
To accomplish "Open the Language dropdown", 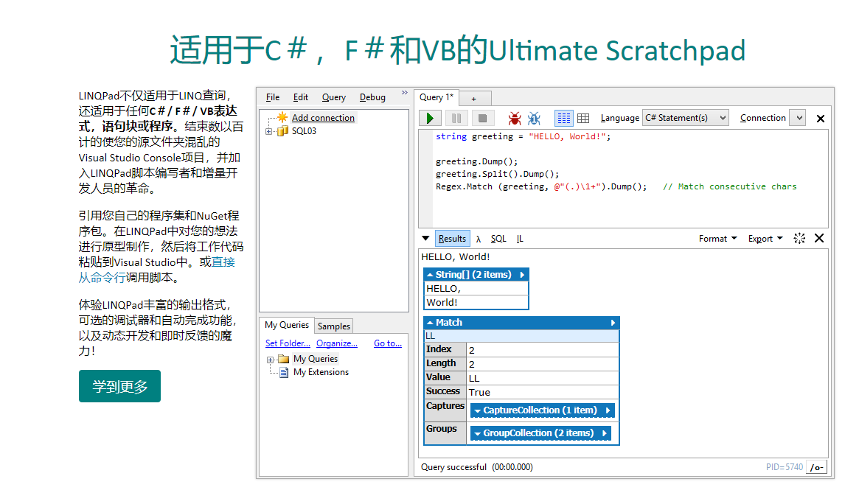I will tap(685, 118).
